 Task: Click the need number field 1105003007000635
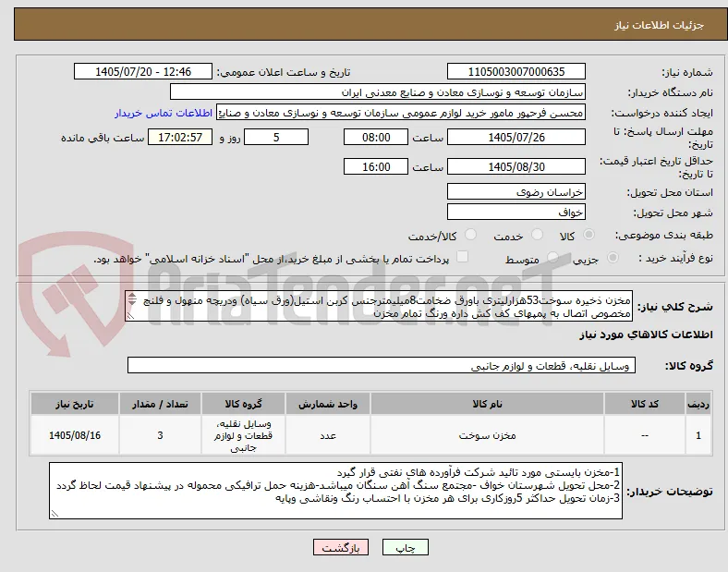pyautogui.click(x=516, y=71)
